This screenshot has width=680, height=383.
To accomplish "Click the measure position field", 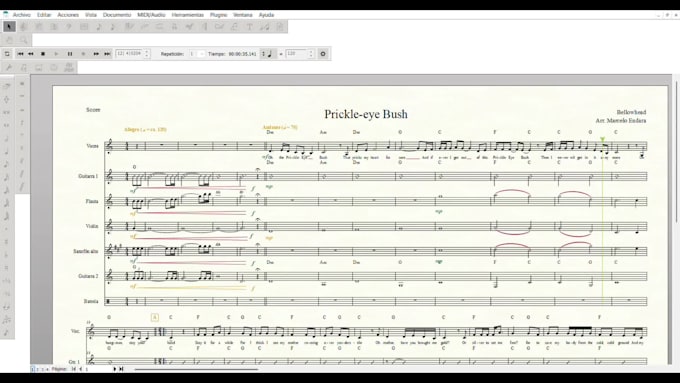I will pos(129,54).
